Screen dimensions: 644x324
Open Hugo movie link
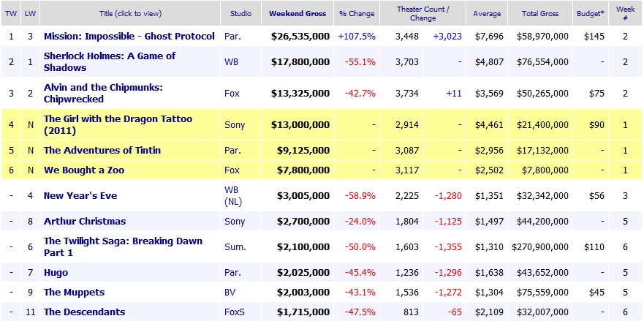point(56,272)
